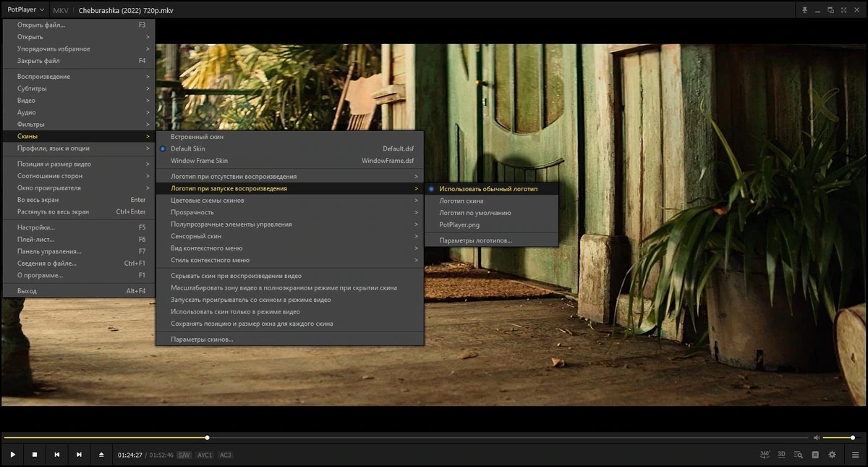Click the AVC1 video codec badge

205,455
